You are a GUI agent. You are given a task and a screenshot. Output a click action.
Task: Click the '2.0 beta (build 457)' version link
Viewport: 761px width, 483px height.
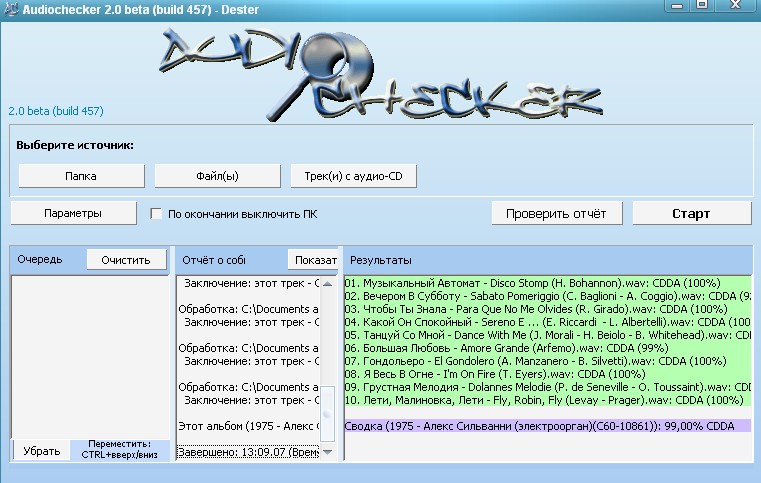point(56,111)
